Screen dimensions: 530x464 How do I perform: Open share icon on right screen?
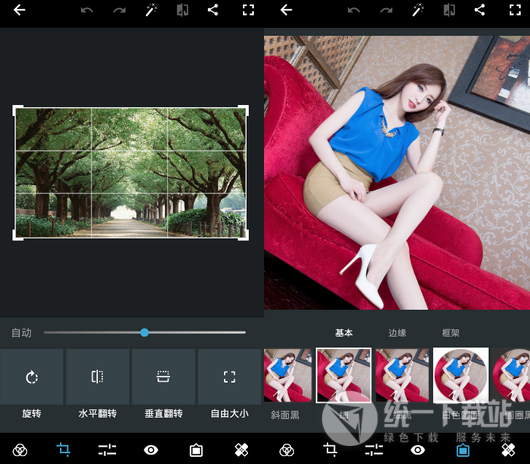click(480, 10)
